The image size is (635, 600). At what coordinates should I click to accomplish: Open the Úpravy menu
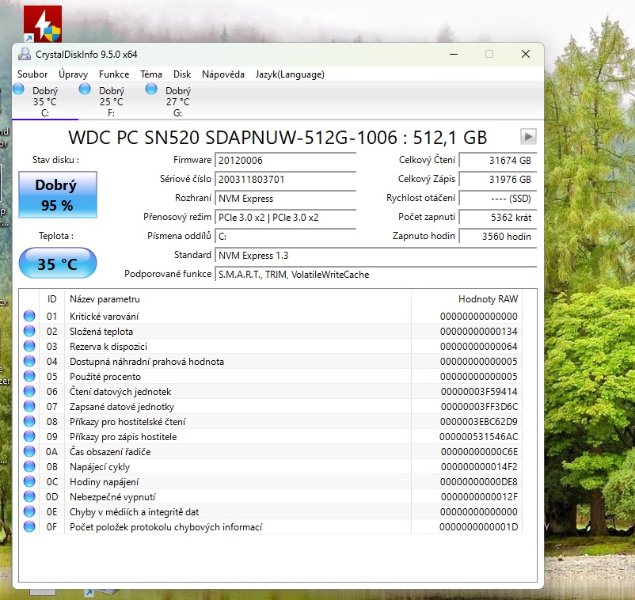73,74
